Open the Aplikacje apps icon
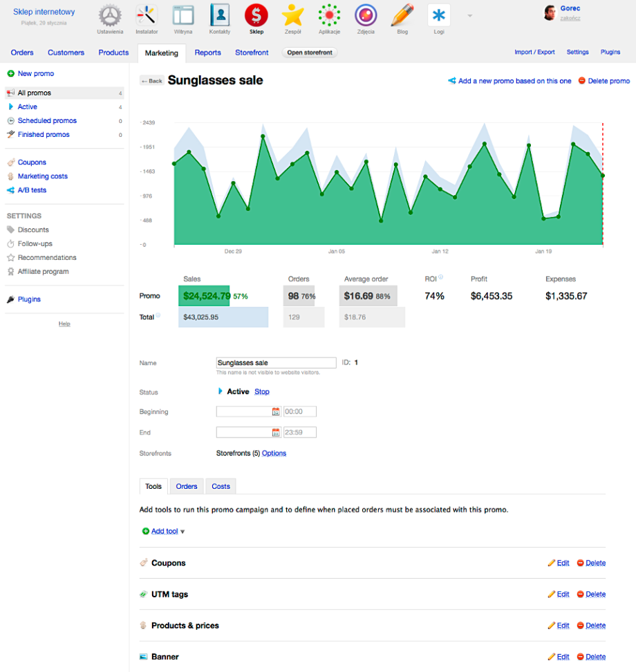This screenshot has height=672, width=636. click(329, 16)
